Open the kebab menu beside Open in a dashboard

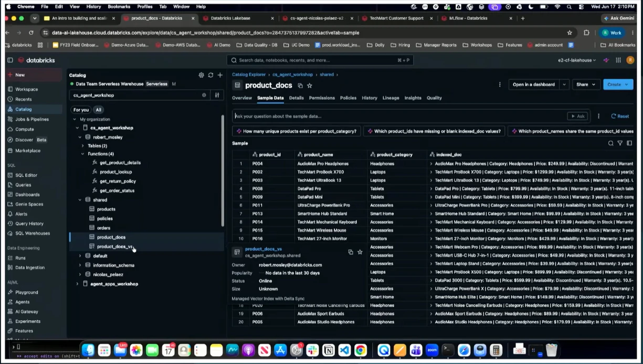[500, 84]
